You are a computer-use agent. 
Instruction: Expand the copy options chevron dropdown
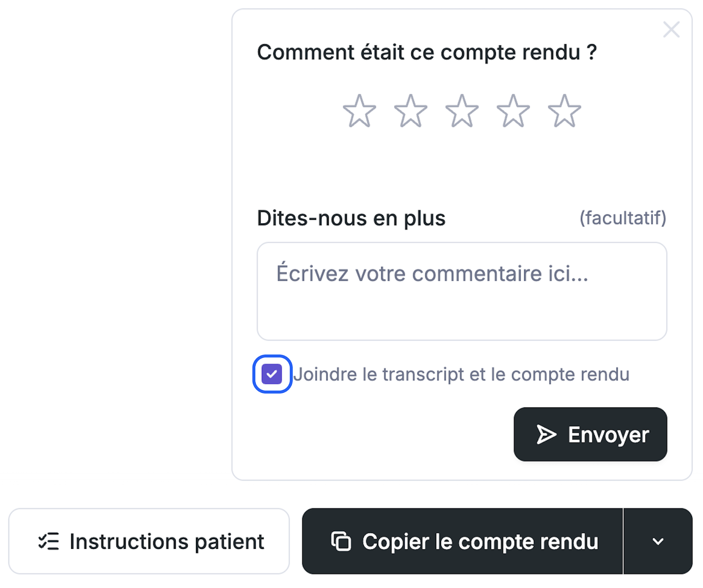pos(658,541)
